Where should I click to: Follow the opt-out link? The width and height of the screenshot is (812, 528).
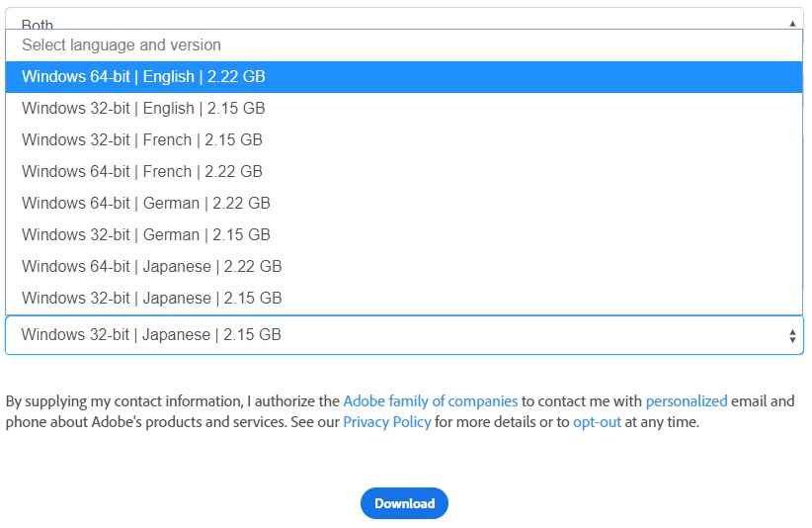pyautogui.click(x=597, y=422)
